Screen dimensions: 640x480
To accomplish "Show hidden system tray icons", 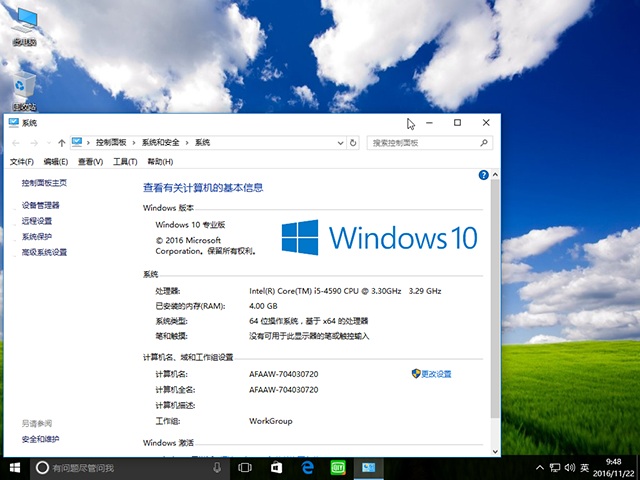I will (541, 467).
